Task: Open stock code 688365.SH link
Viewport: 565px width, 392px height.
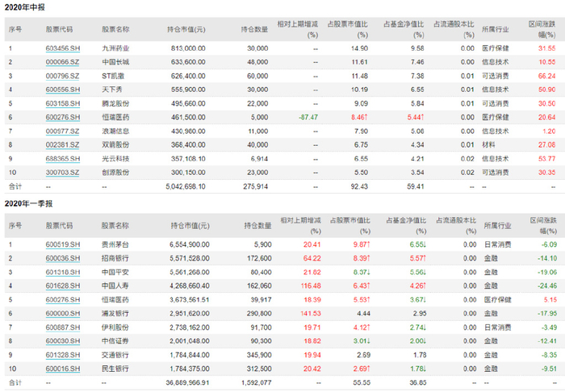Action: (63, 159)
